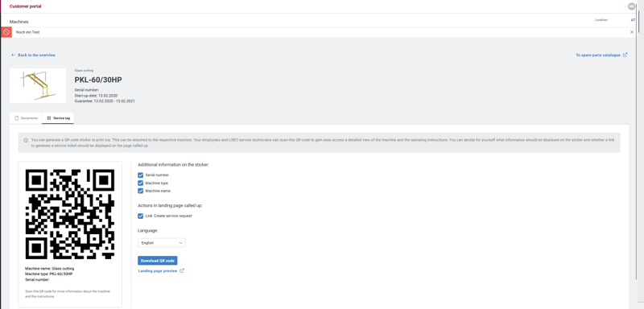Click the PKL-60/30HP machine thumbnail
This screenshot has height=309, width=644.
38,85
